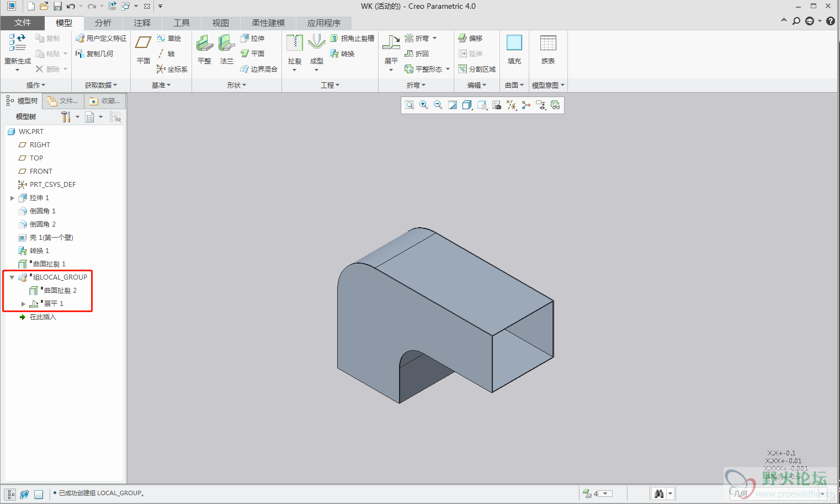Open help with the question mark icon
The height and width of the screenshot is (504, 840).
831,21
